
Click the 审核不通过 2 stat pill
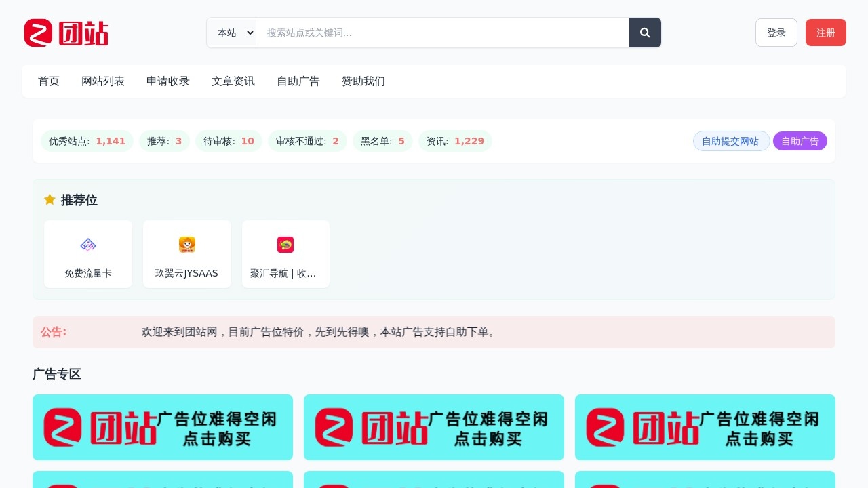[307, 141]
